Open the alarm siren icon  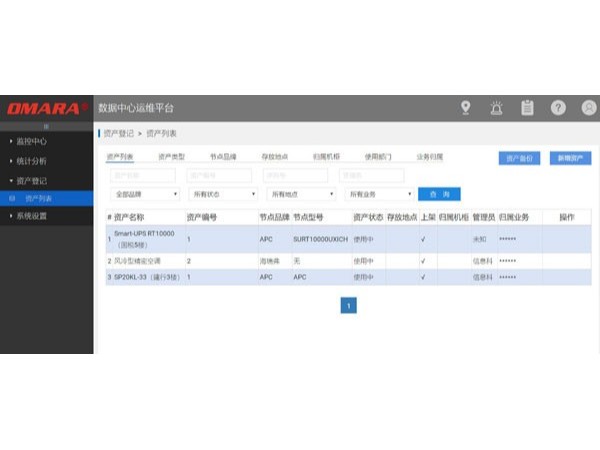(496, 108)
